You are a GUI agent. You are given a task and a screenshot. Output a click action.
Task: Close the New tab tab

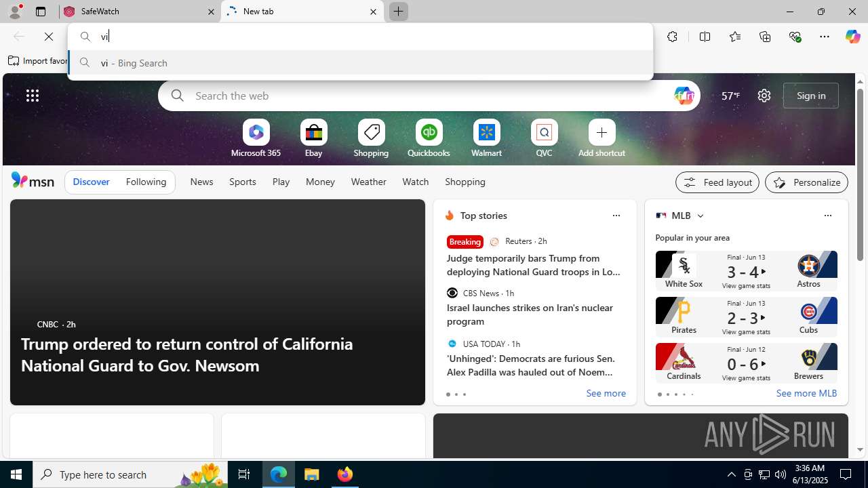373,12
